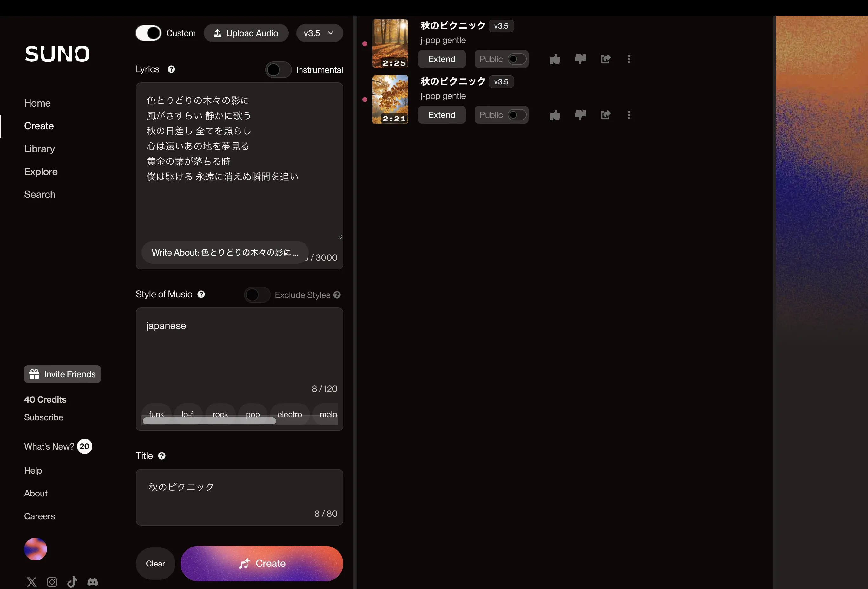Click the Discord icon in footer
Image resolution: width=868 pixels, height=589 pixels.
(x=91, y=581)
